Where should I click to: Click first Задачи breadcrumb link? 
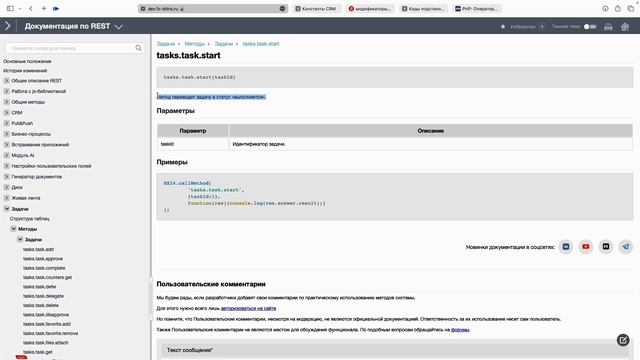[x=166, y=44]
